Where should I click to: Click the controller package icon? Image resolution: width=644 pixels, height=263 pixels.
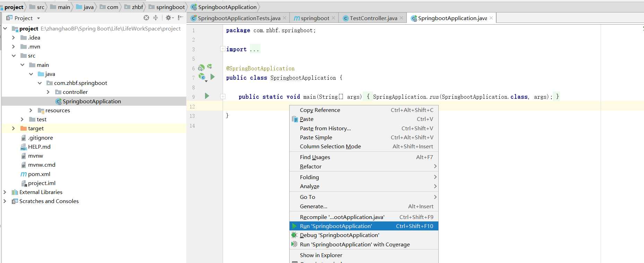58,92
